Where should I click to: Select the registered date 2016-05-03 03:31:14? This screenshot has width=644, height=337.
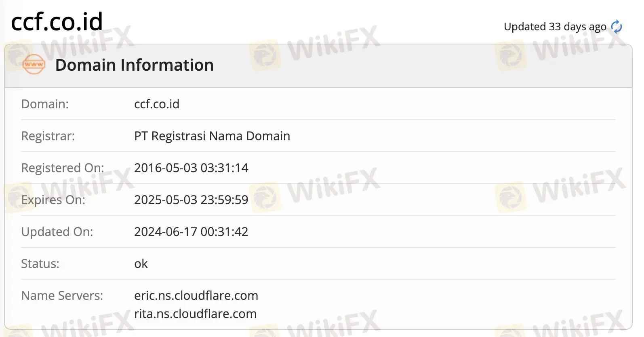(191, 168)
